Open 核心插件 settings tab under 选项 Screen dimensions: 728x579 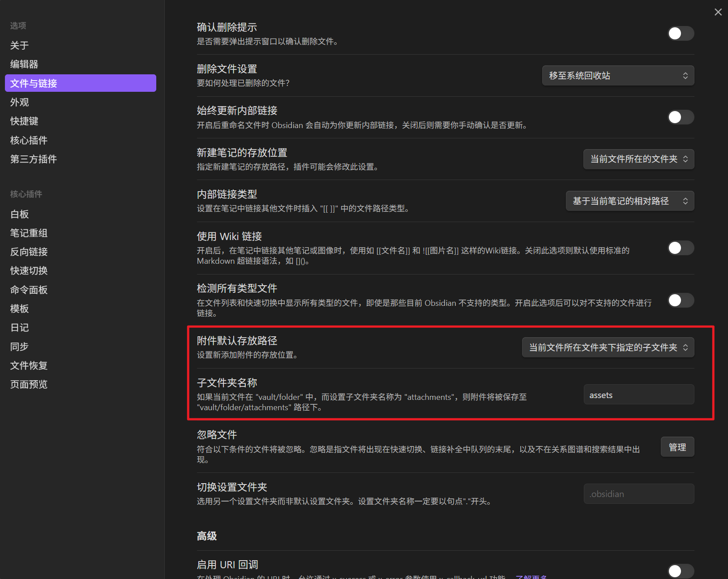tap(81, 140)
